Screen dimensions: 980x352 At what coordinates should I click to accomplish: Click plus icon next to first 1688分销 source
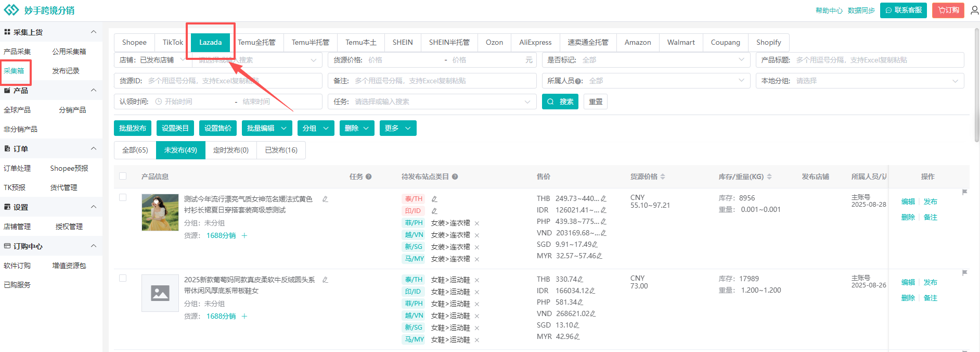click(244, 236)
